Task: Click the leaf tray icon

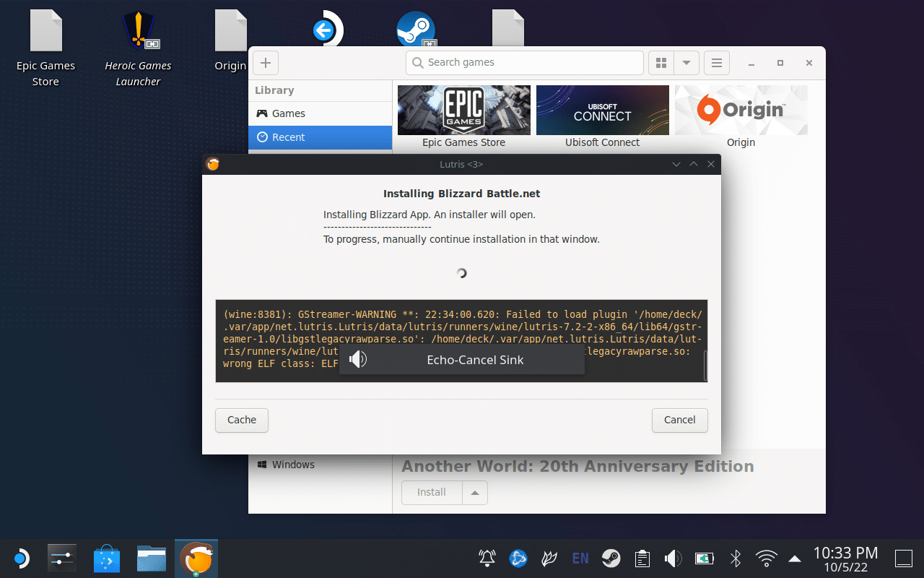Action: 549,558
